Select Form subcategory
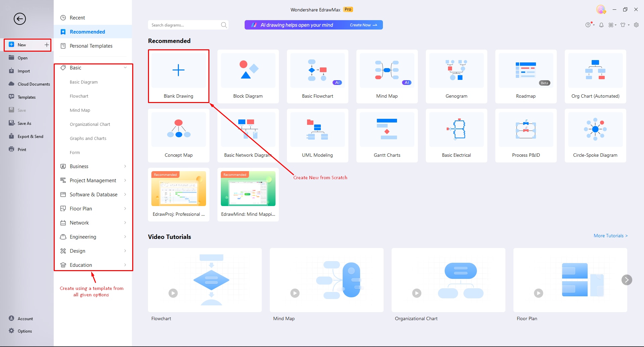The image size is (644, 347). 75,152
